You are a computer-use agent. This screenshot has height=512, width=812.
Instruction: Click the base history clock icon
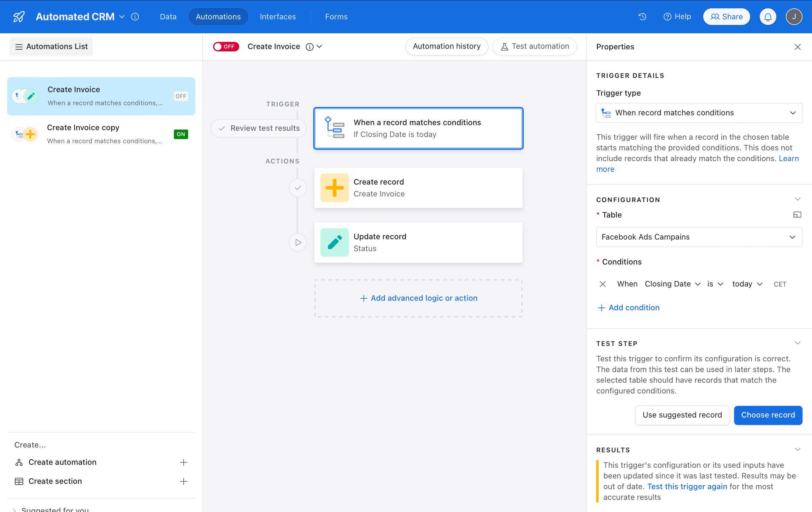tap(642, 17)
